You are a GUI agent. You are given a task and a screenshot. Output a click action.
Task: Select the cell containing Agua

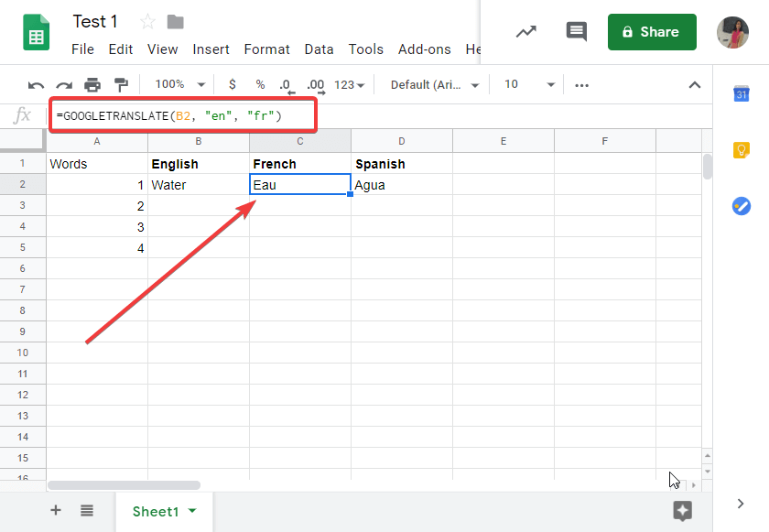[x=402, y=185]
